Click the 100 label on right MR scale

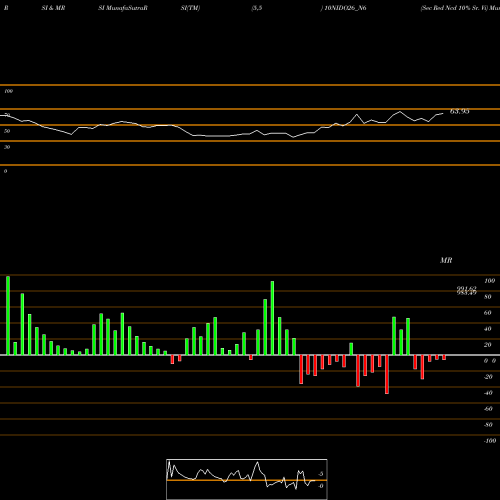(x=489, y=281)
